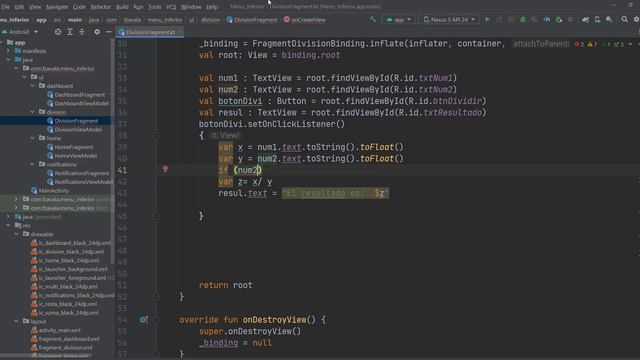Open the Profiler gauge icon in toolbar
Screen dimensions: 640x360
[547, 19]
